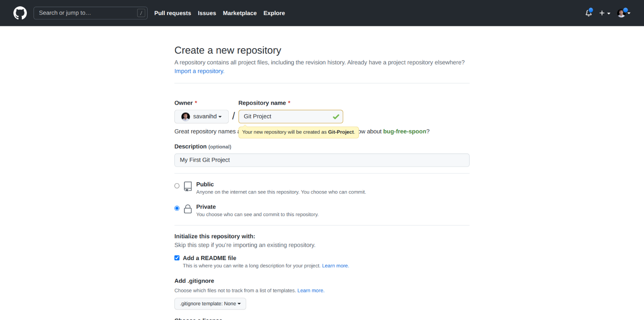The height and width of the screenshot is (320, 644).
Task: Click the Public repository book icon
Action: pos(188,186)
